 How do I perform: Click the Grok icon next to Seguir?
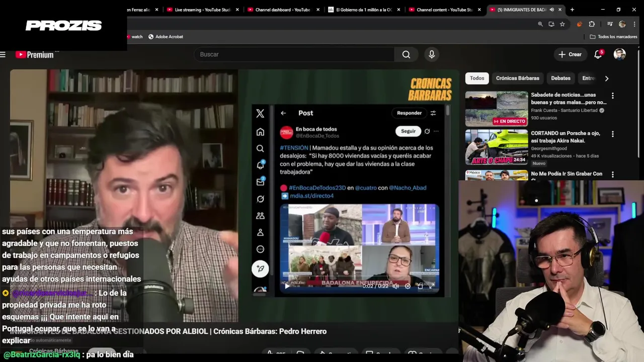(x=427, y=131)
